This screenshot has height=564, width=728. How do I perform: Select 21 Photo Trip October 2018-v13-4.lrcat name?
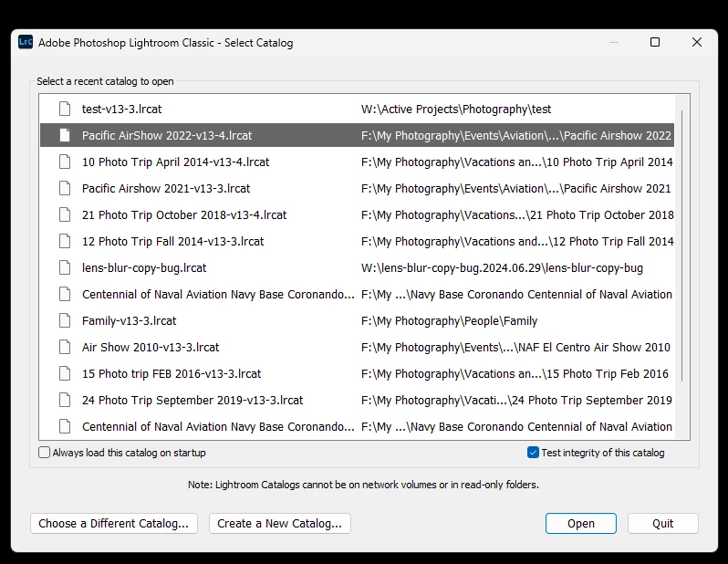184,215
